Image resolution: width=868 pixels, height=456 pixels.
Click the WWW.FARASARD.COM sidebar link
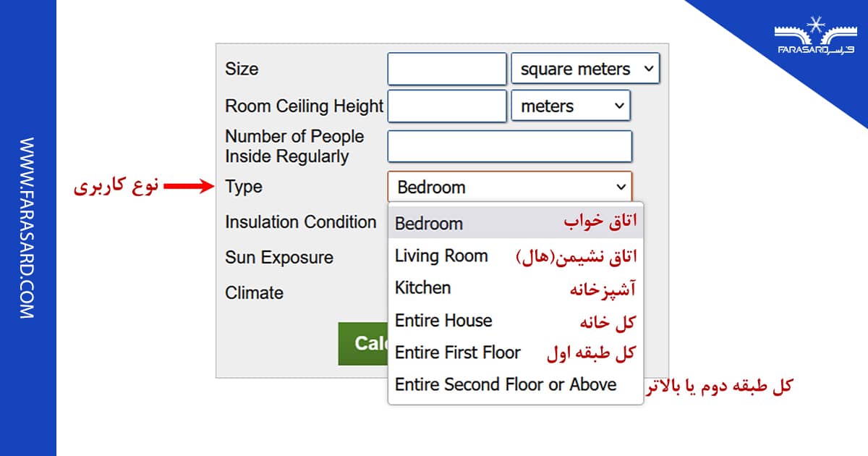[x=27, y=228]
